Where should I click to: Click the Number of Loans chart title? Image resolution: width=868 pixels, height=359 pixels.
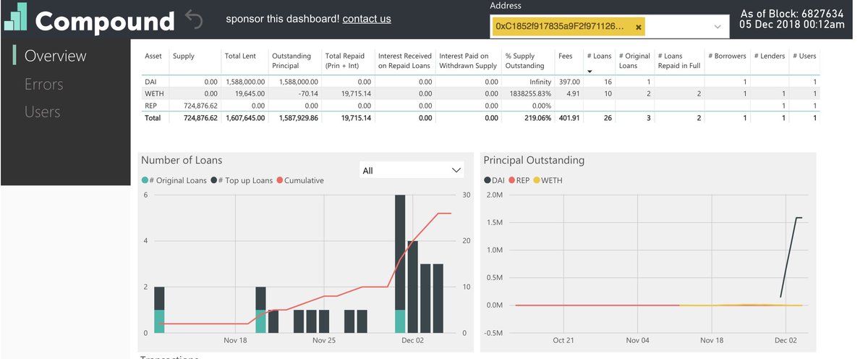point(182,160)
